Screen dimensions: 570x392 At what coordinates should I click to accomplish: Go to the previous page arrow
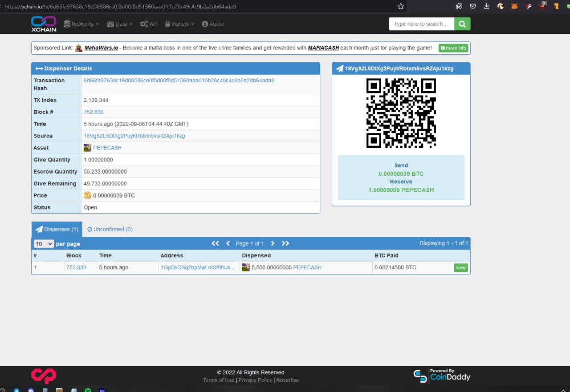pos(228,243)
